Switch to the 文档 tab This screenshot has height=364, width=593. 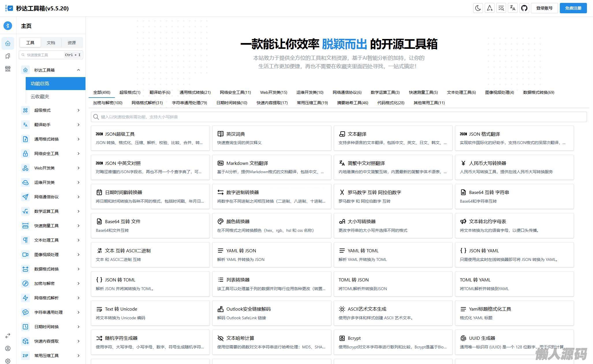click(x=51, y=43)
